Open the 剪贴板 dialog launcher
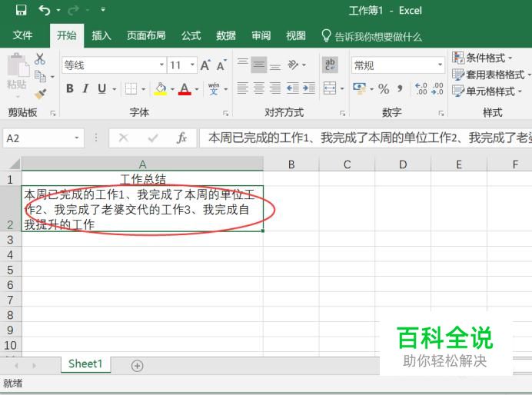 [x=53, y=113]
